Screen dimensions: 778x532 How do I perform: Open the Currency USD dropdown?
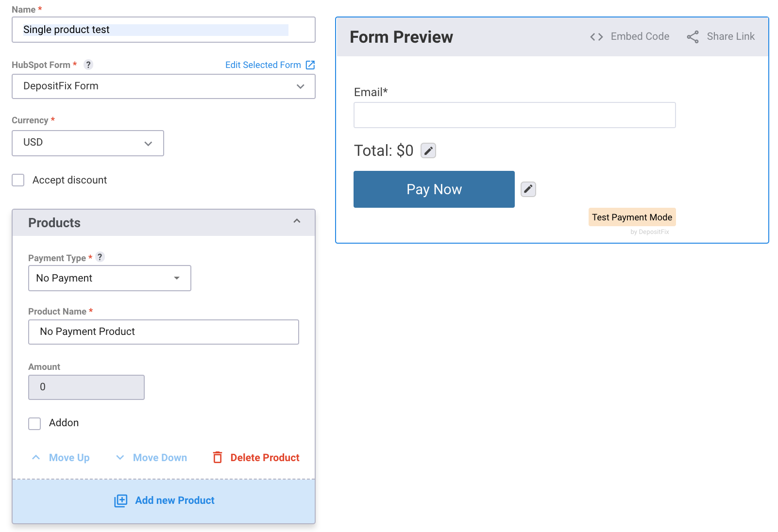pyautogui.click(x=88, y=143)
